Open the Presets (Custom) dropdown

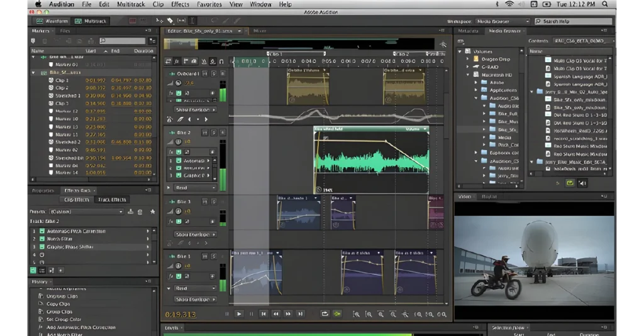(86, 212)
